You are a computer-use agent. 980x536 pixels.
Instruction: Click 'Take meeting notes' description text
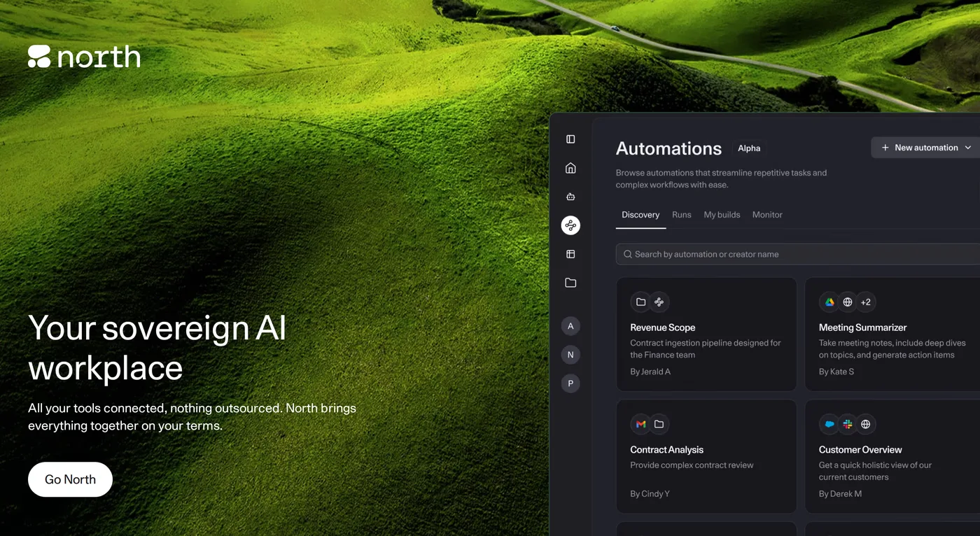coord(892,349)
